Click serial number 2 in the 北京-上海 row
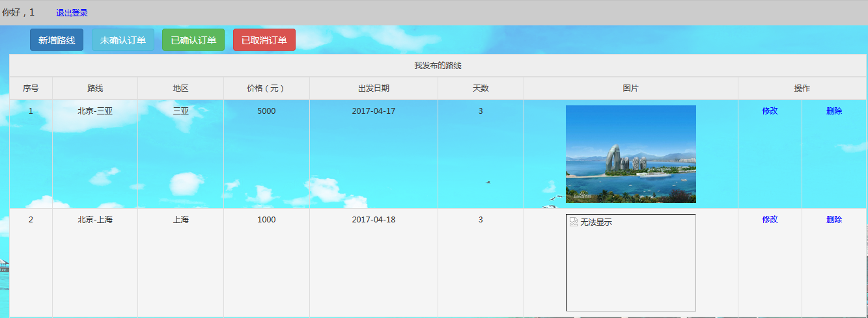The height and width of the screenshot is (318, 868). 31,220
